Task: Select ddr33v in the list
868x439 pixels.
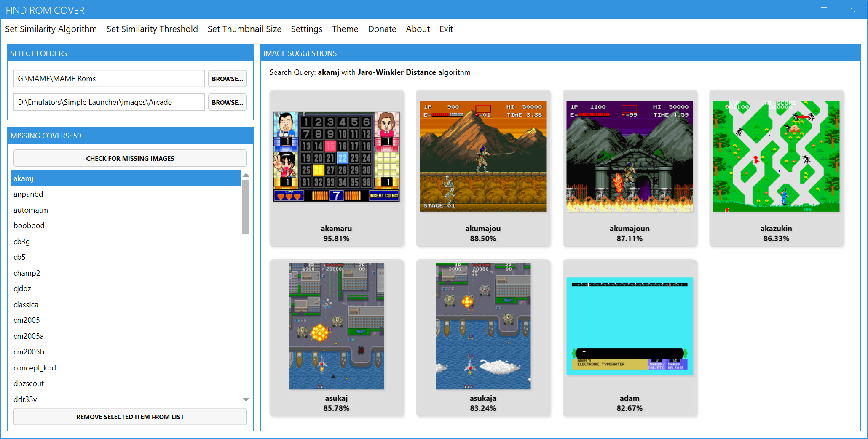Action: click(x=126, y=399)
